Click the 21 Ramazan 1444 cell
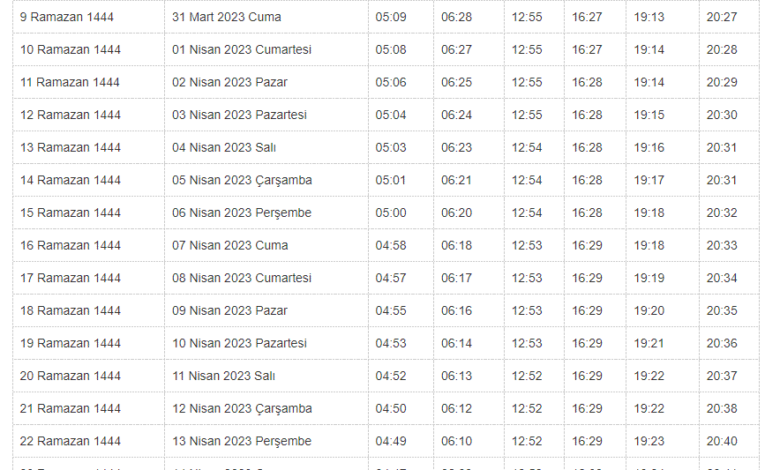 click(70, 408)
